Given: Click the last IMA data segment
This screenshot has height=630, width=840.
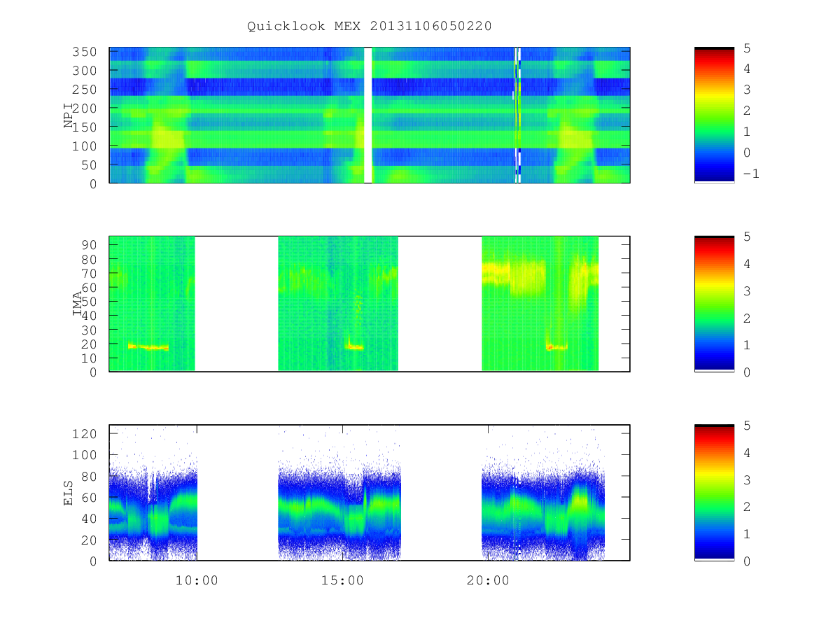Looking at the screenshot, I should coord(540,304).
